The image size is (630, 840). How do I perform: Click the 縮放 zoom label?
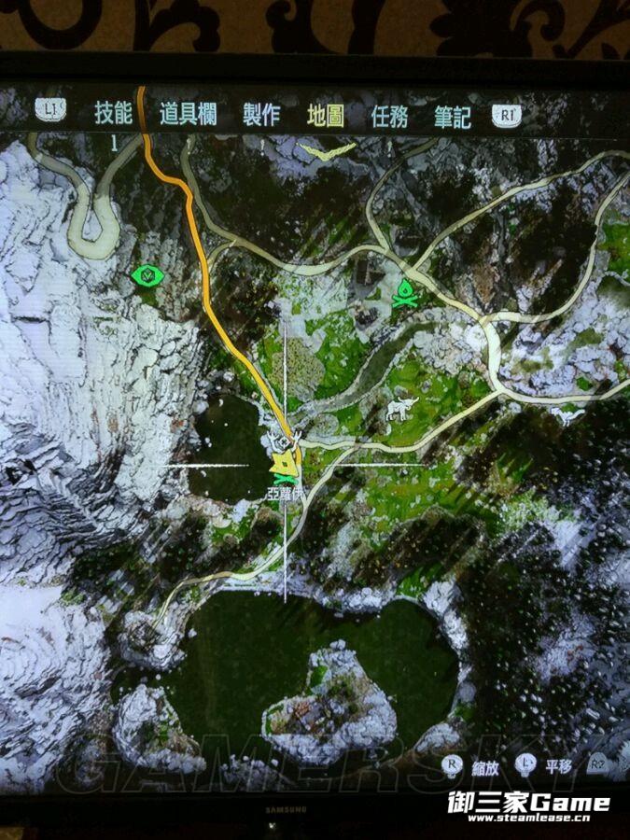485,765
